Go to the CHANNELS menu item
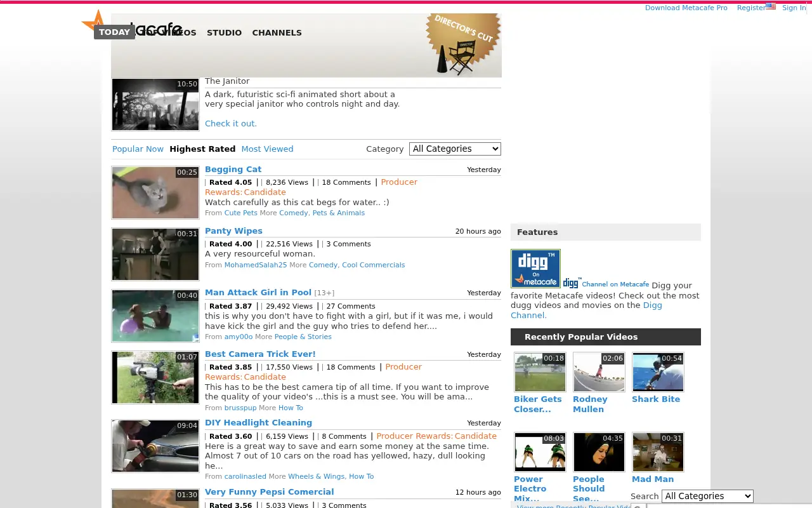The width and height of the screenshot is (812, 508). tap(277, 32)
